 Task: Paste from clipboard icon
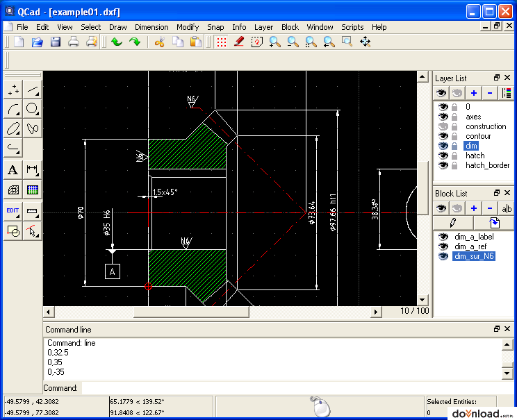[x=196, y=42]
